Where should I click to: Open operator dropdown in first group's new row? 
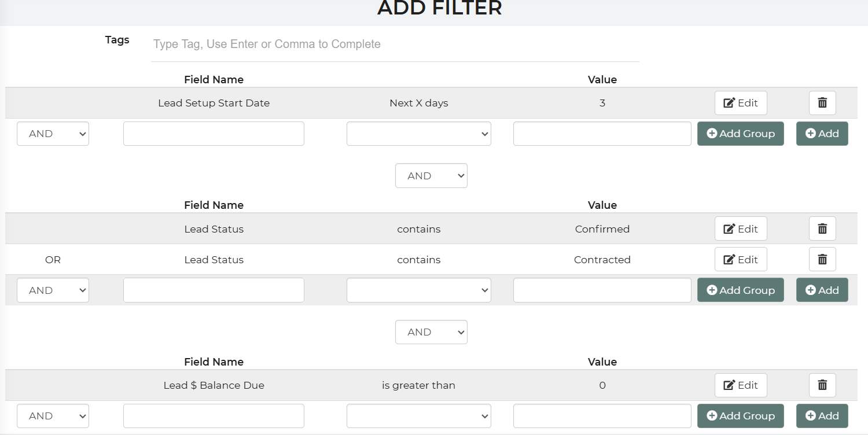coord(419,134)
